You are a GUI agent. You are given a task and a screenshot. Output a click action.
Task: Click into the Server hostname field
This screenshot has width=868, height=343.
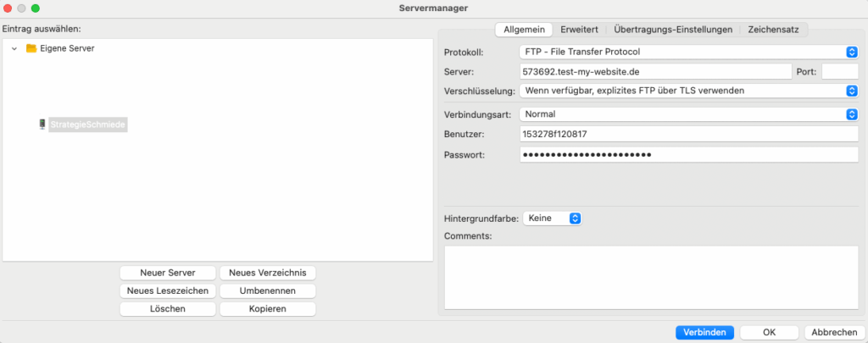[x=654, y=72]
